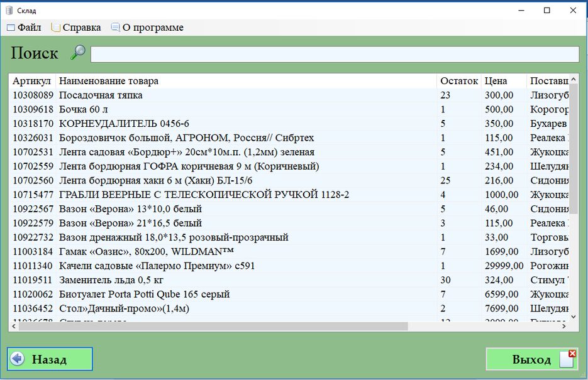Click stock value 23 for Посадочная тяпка
The image size is (588, 380).
pyautogui.click(x=445, y=95)
